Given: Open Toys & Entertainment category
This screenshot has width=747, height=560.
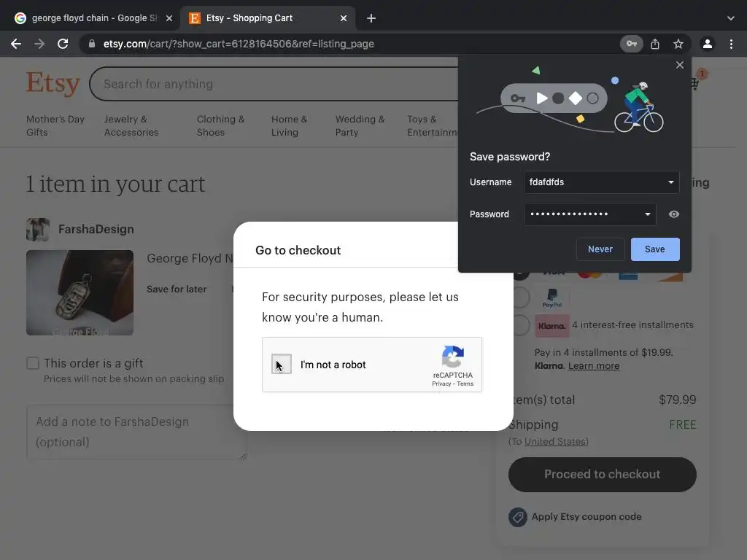Looking at the screenshot, I should (432, 125).
